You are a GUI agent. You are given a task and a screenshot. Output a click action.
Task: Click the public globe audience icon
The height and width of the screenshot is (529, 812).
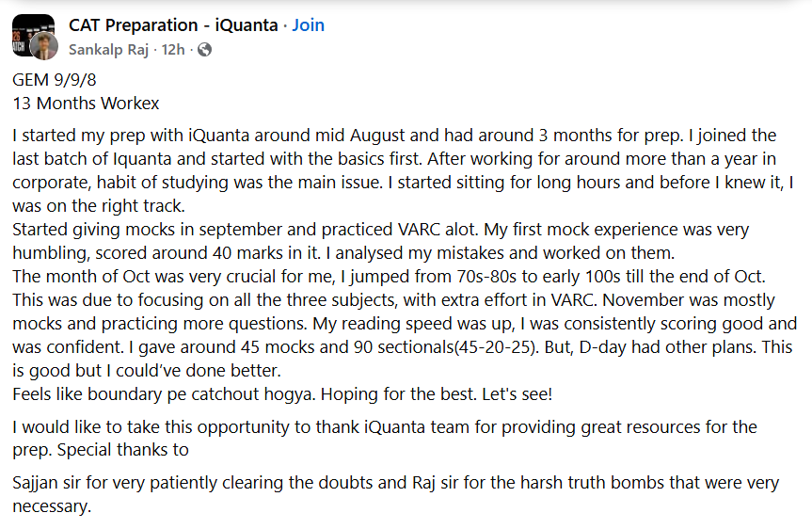pyautogui.click(x=204, y=49)
